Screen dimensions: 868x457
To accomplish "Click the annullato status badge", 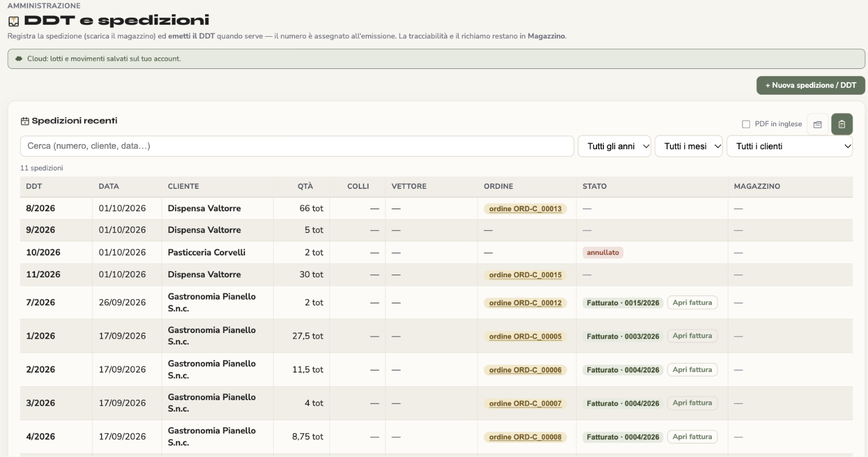I will pos(603,253).
